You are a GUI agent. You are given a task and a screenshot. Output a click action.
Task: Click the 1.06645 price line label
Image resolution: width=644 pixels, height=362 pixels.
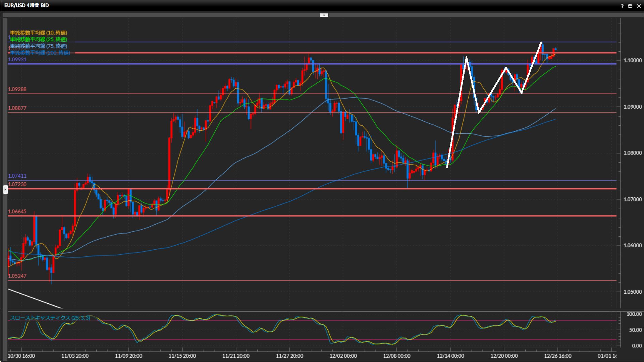[x=17, y=212]
